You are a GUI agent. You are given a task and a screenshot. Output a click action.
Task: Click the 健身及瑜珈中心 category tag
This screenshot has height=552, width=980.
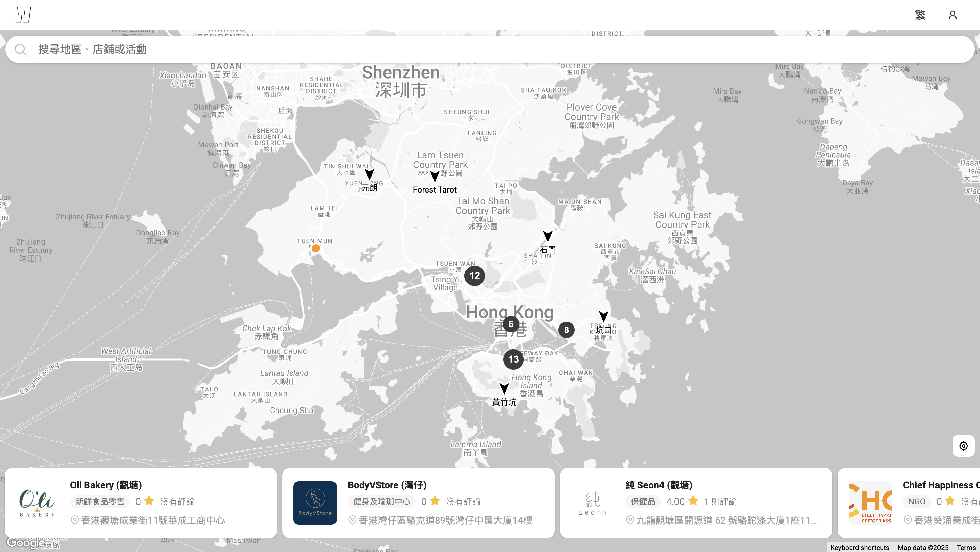[x=381, y=501]
